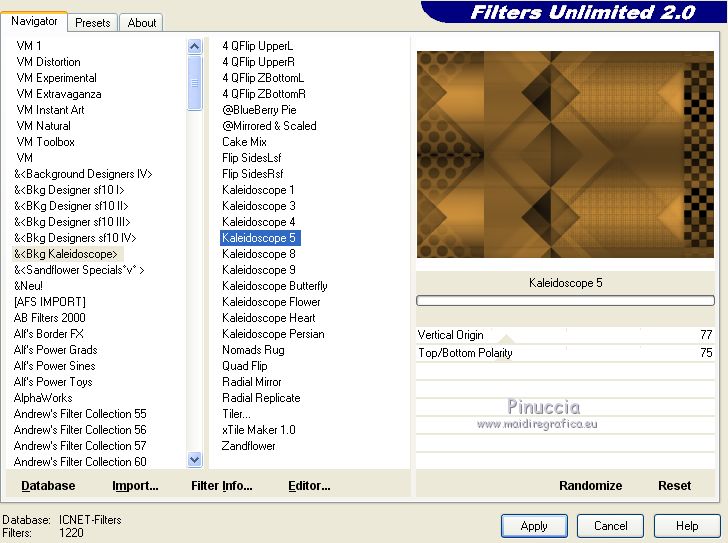This screenshot has width=728, height=543.
Task: Select Alf's Power Toys category
Action: coord(53,382)
